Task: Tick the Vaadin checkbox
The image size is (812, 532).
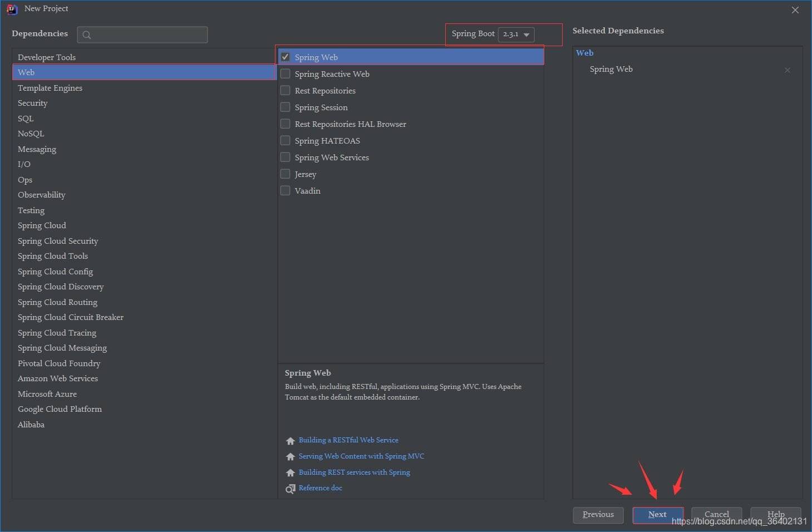Action: pos(286,190)
